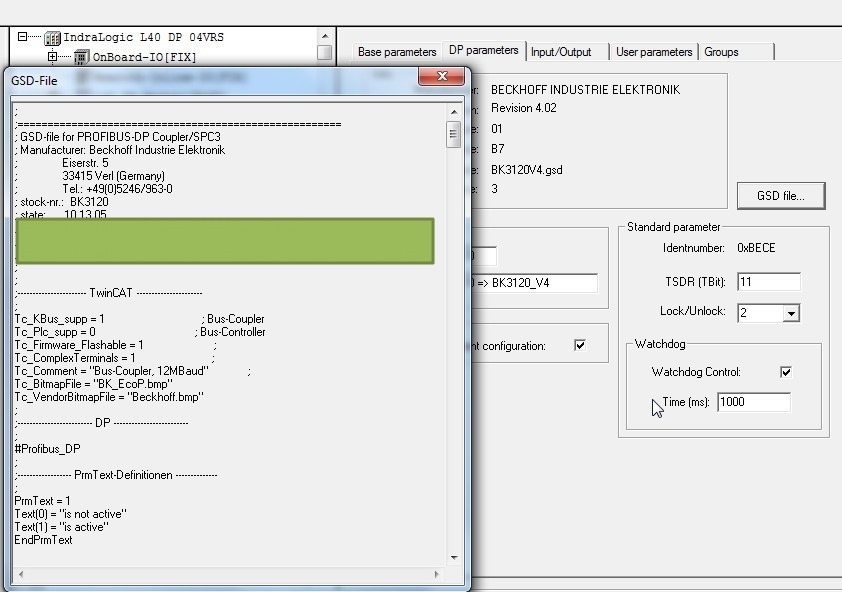Click the Manufacturer Beckhoff Industrie Elektronik line
842x592 pixels.
[x=120, y=150]
